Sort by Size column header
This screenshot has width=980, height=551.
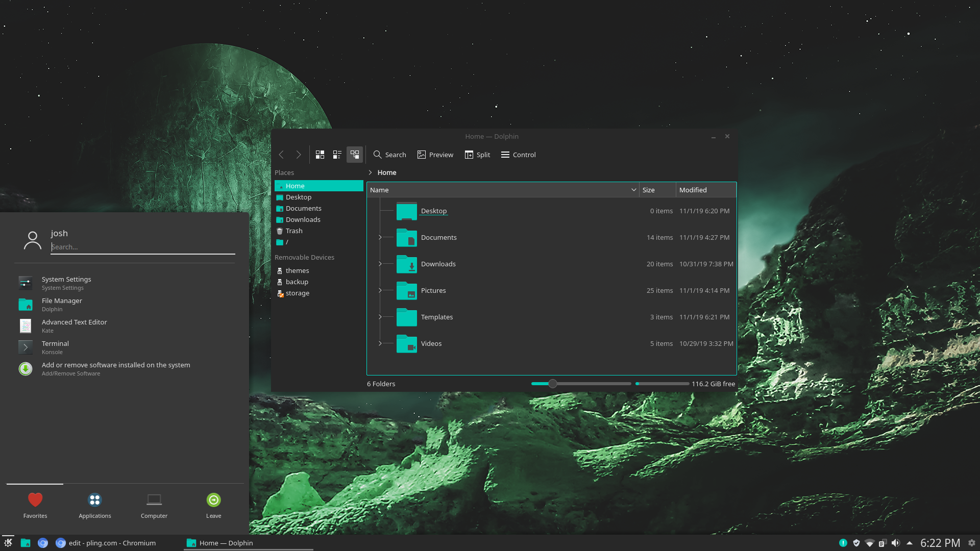(657, 190)
